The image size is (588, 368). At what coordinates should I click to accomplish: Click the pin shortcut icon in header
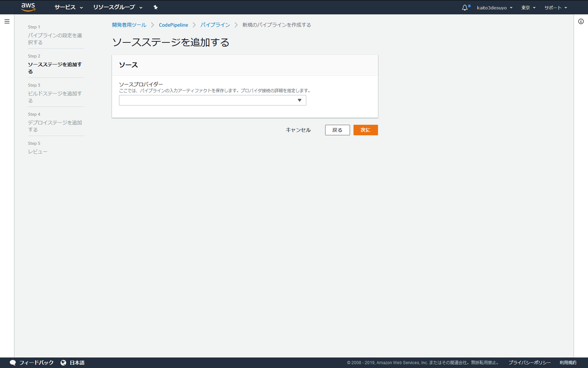click(156, 7)
